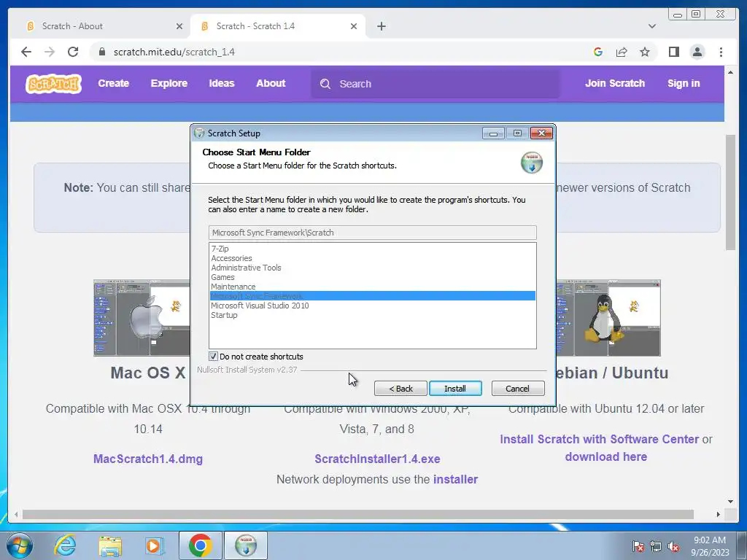Image resolution: width=747 pixels, height=560 pixels.
Task: Cancel the Scratch Setup
Action: point(517,389)
